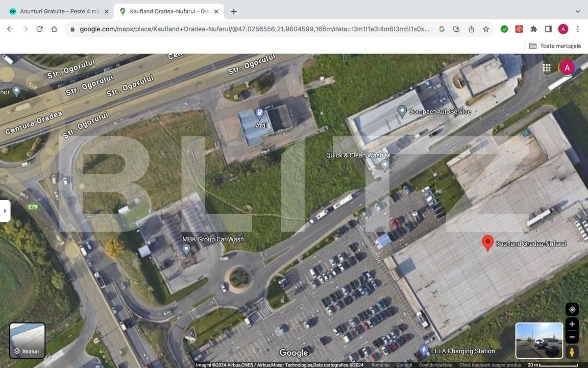Show your current location
The image size is (588, 368).
tap(572, 309)
